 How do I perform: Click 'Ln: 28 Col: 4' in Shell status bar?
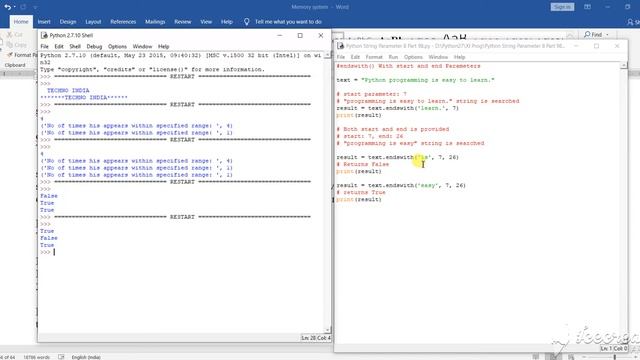click(316, 338)
